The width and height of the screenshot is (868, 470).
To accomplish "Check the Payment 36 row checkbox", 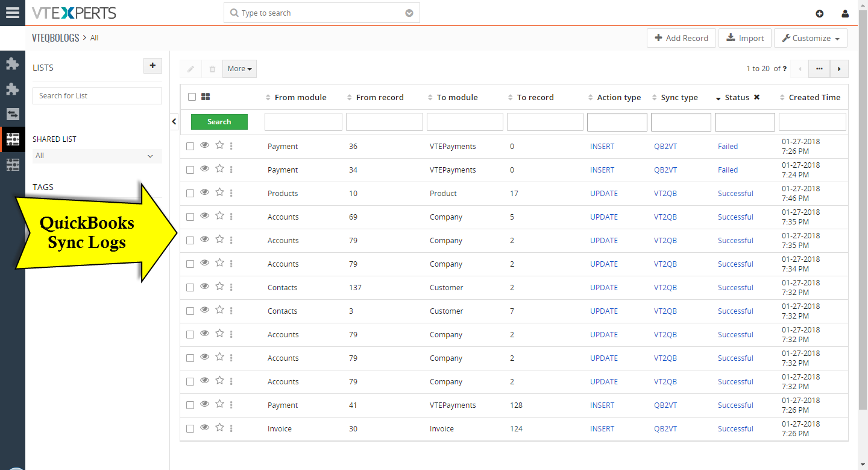I will (x=190, y=146).
